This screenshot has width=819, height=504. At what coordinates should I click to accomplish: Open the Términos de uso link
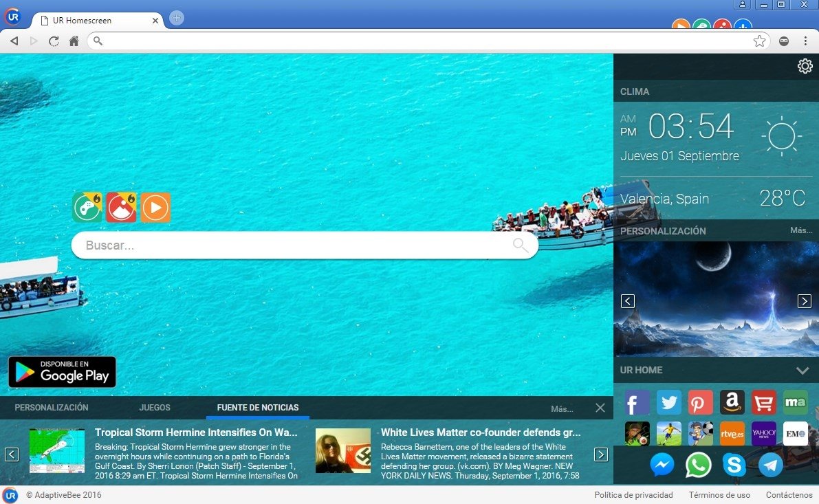(x=719, y=494)
